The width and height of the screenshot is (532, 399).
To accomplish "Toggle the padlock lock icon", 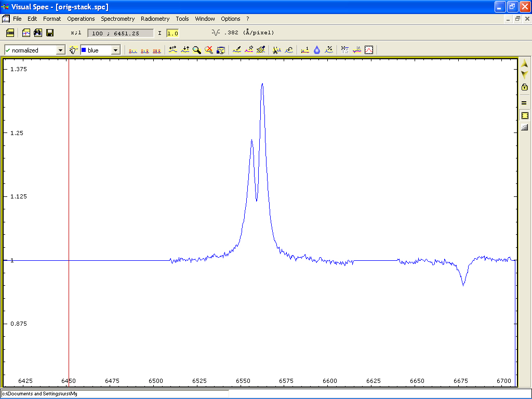I will [524, 87].
